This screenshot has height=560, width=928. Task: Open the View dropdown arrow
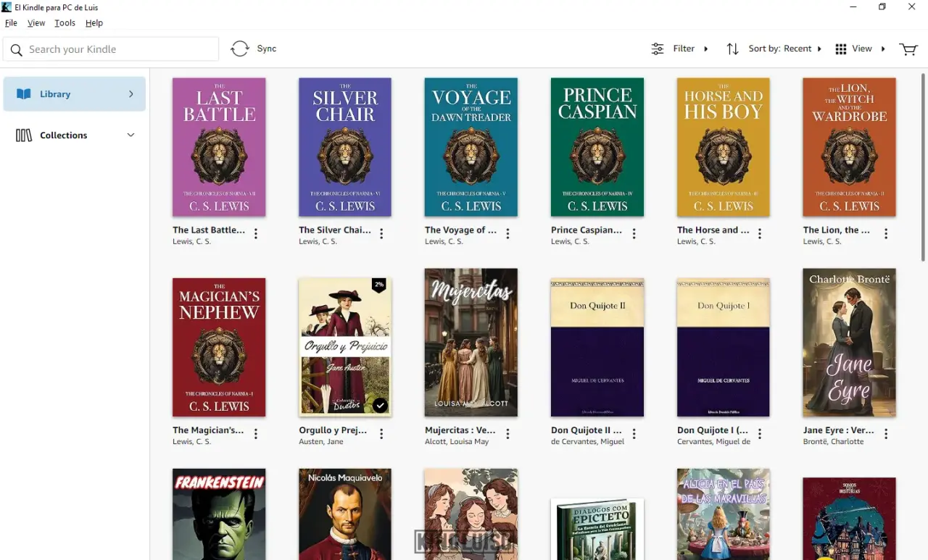883,49
